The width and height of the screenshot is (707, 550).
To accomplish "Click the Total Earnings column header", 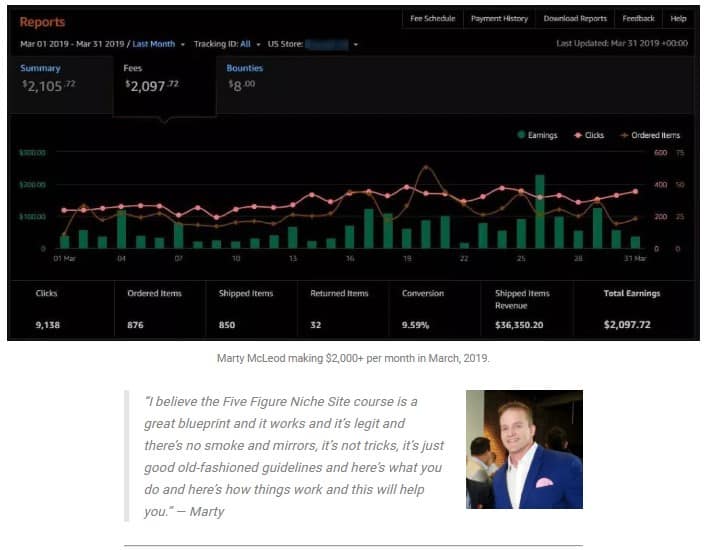I will (632, 293).
